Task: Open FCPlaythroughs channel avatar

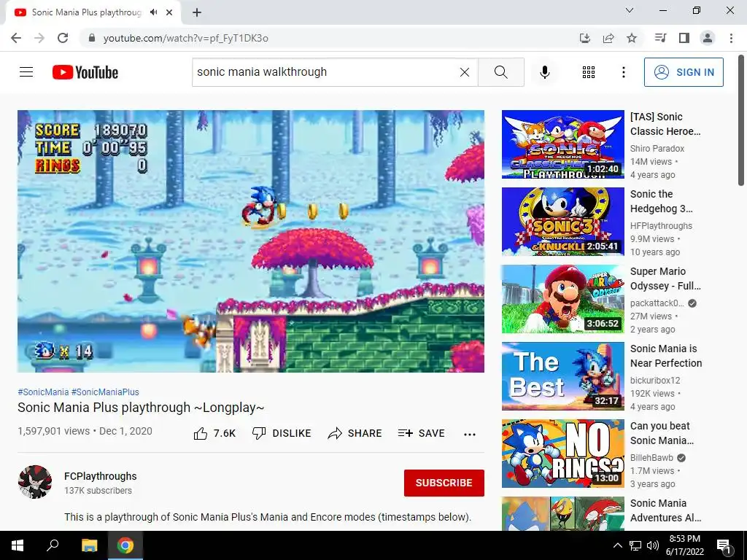Action: tap(35, 482)
